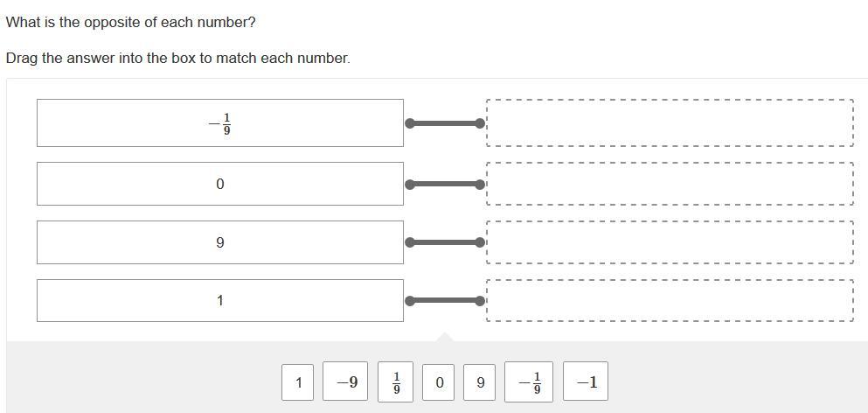
Task: Click the "What is the opposite" question text
Action: point(131,22)
